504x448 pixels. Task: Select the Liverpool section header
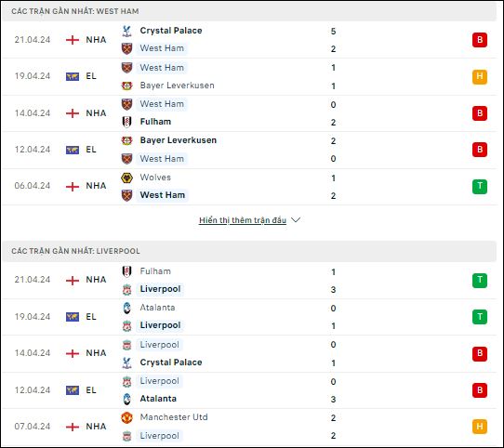[249, 251]
